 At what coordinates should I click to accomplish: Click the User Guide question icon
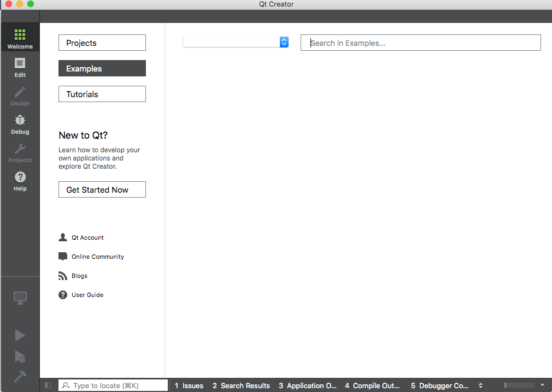tap(63, 295)
